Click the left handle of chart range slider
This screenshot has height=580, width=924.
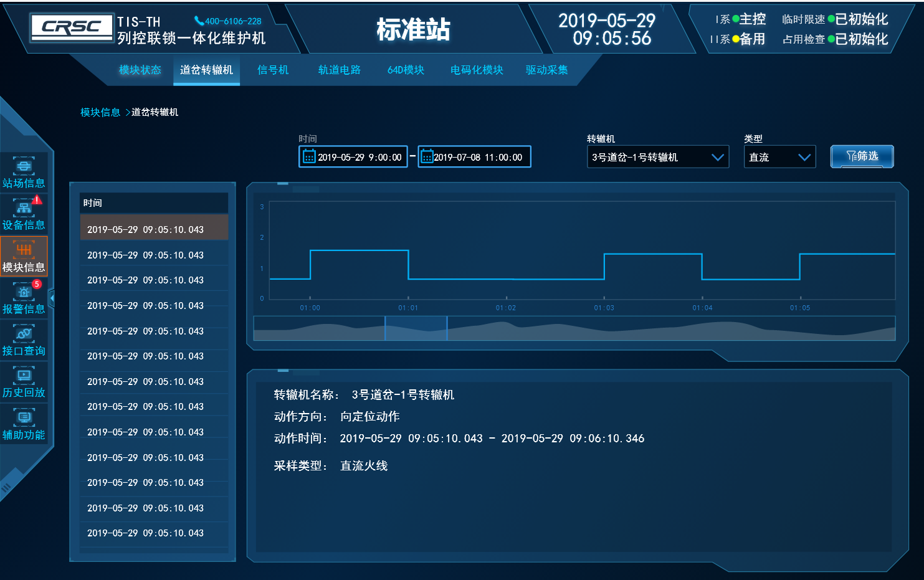[385, 328]
